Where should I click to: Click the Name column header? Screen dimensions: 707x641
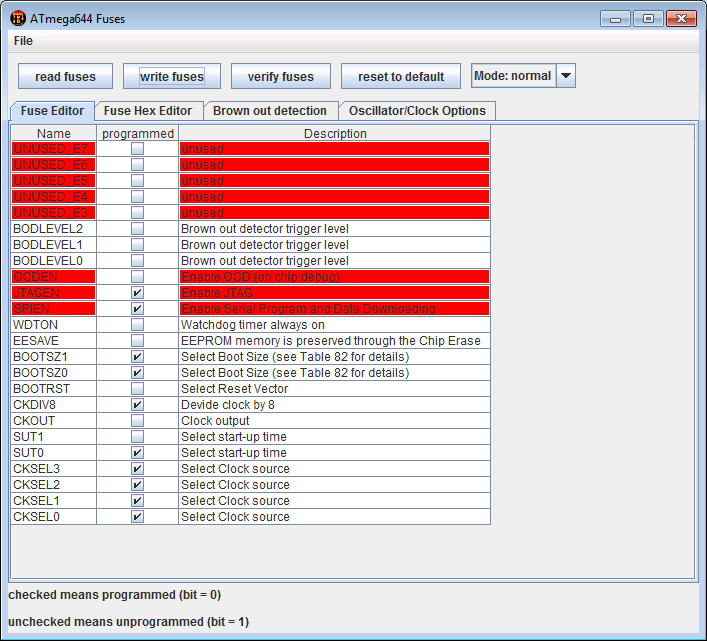(x=54, y=133)
